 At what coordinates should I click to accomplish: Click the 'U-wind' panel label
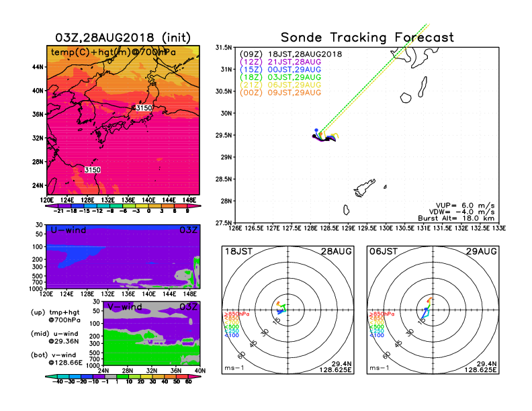click(x=69, y=230)
